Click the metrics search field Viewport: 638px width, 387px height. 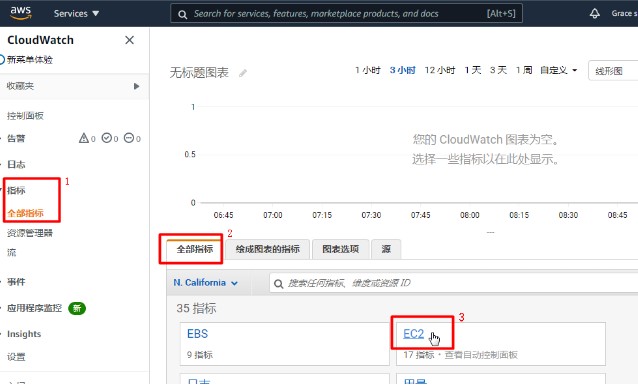[453, 283]
